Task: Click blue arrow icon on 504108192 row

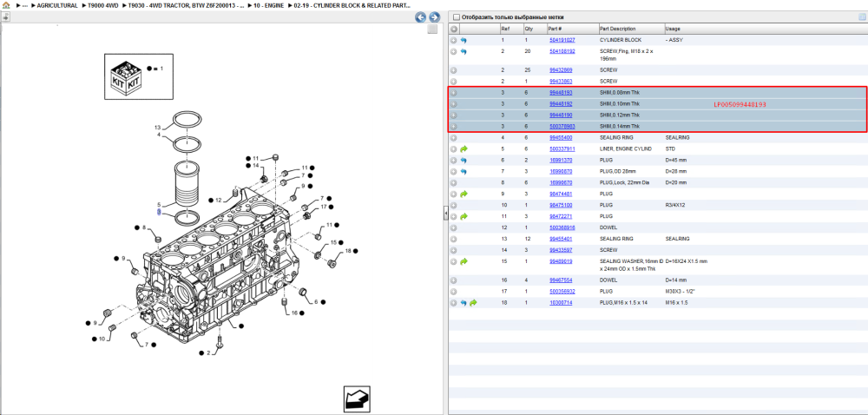Action: 464,51
